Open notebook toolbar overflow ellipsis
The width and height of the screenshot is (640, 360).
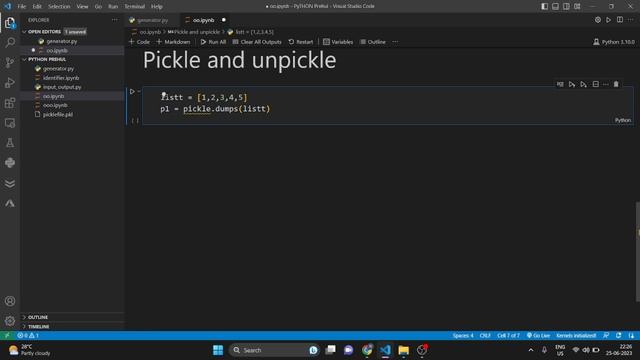coord(395,42)
